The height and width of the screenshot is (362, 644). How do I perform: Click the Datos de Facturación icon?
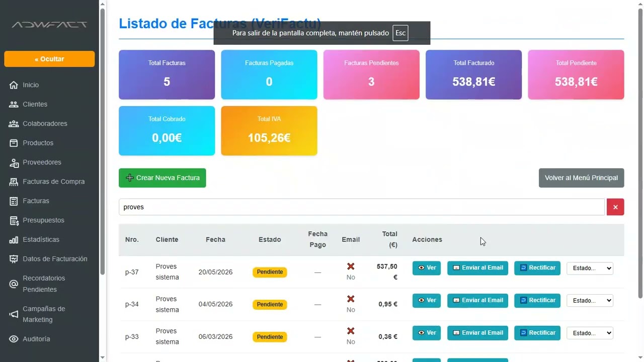click(x=14, y=259)
